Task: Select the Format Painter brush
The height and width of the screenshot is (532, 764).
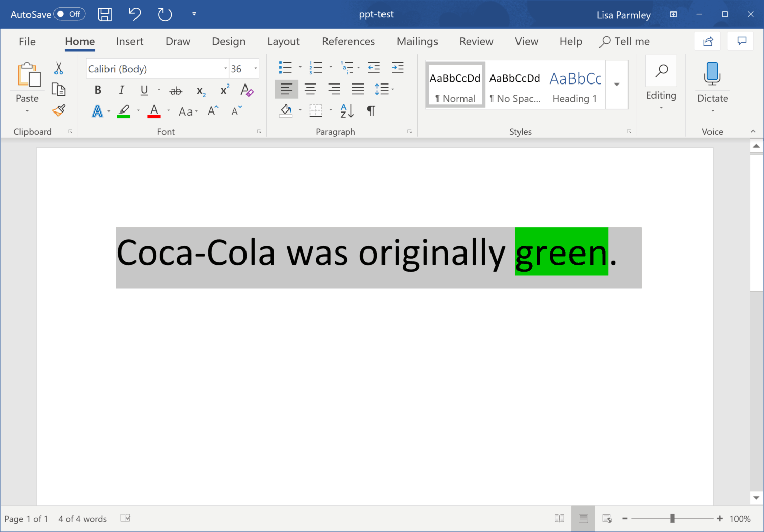Action: tap(59, 110)
